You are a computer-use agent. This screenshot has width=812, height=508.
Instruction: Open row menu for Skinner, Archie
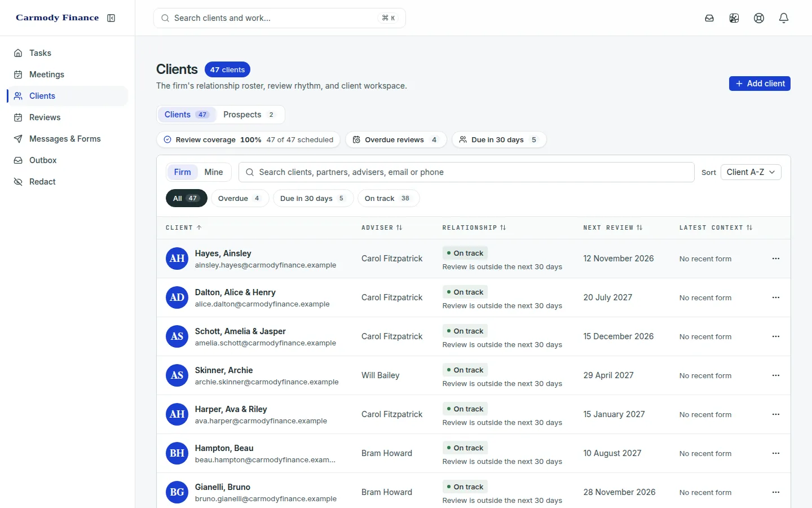tap(776, 375)
